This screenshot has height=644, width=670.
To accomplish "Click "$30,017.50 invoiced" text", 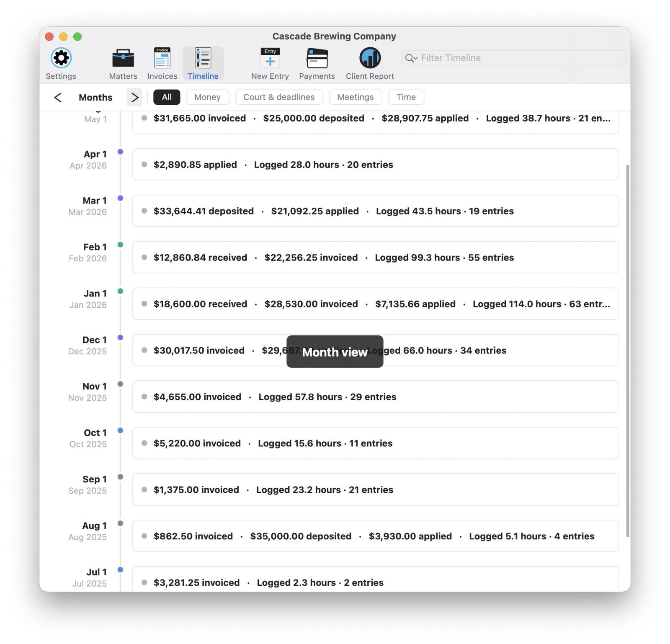I will click(x=199, y=351).
